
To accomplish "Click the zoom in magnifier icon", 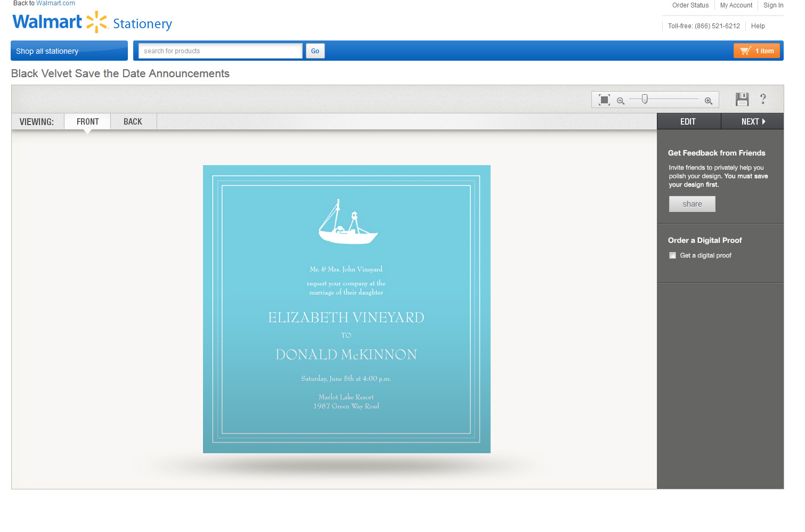I will (x=709, y=101).
